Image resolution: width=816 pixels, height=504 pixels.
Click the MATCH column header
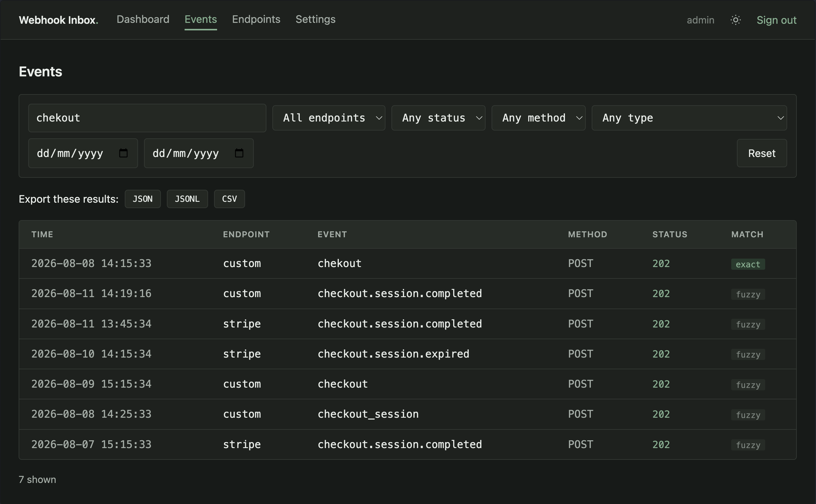point(747,234)
